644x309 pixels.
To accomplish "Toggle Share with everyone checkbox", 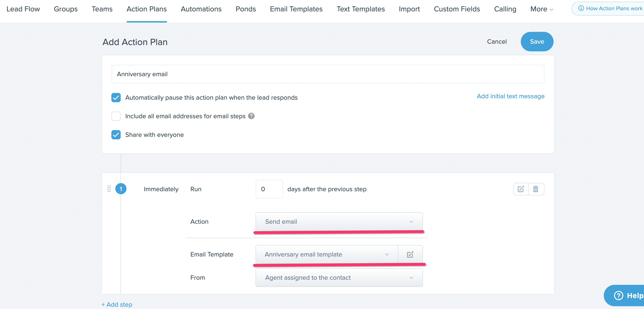I will (x=116, y=135).
